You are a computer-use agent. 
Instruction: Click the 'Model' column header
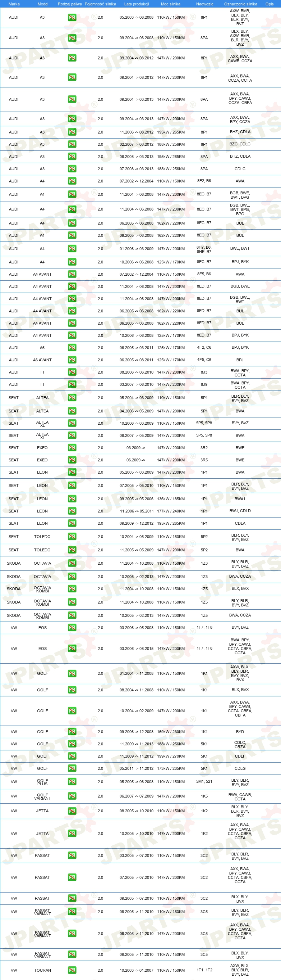tap(42, 4)
